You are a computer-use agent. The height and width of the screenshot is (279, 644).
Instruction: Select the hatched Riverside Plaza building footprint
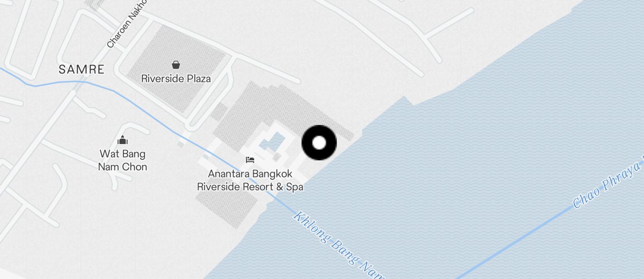coord(176,68)
